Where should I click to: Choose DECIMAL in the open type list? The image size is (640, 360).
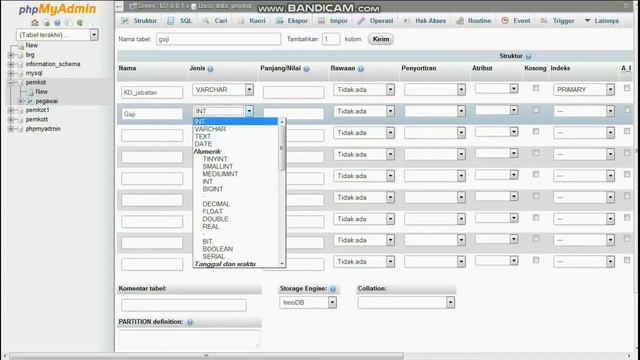(x=216, y=204)
